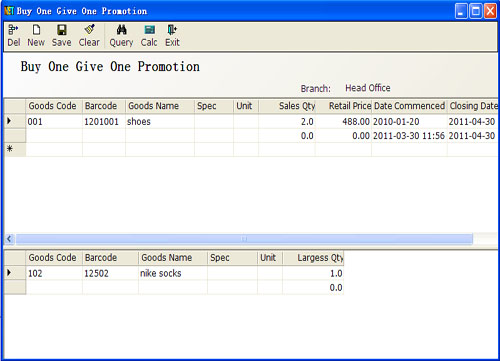The image size is (500, 361).
Task: Select the row marker for goods 001
Action: click(x=15, y=121)
